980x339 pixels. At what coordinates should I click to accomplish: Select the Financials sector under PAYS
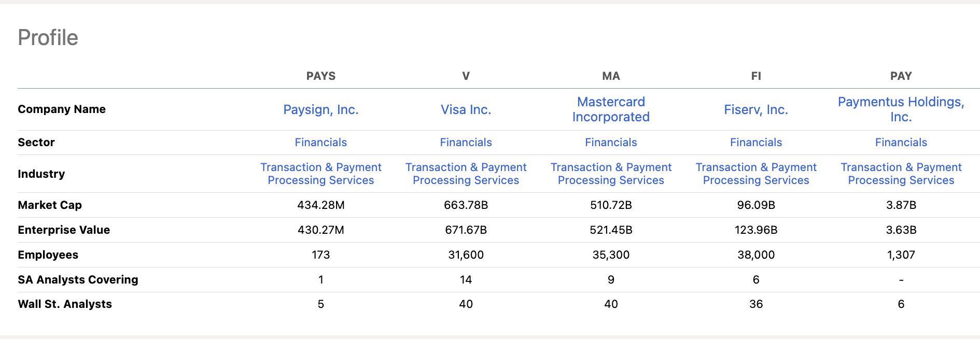click(320, 142)
